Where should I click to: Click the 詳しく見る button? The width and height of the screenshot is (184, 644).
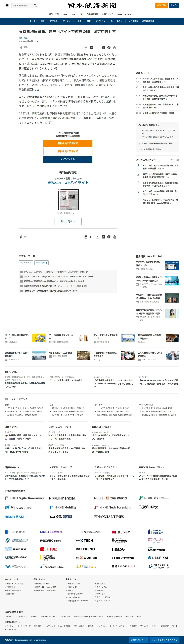click(68, 222)
